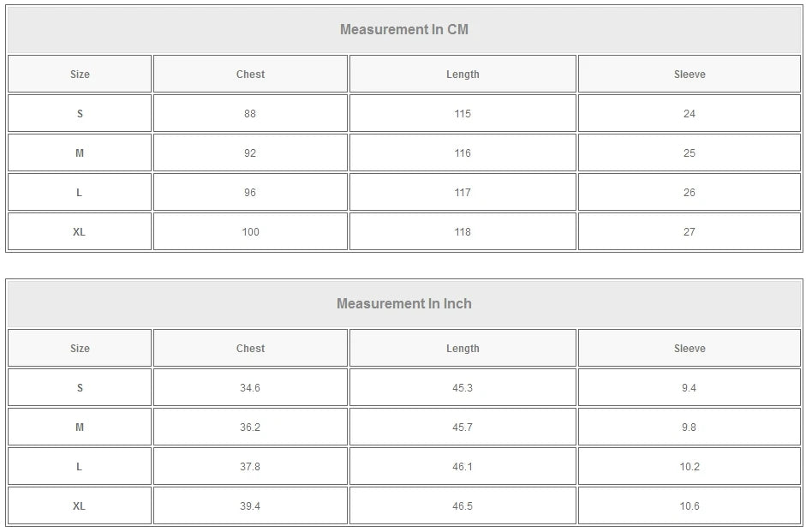Select the XL row label in the CM table
This screenshot has height=532, width=806.
80,232
